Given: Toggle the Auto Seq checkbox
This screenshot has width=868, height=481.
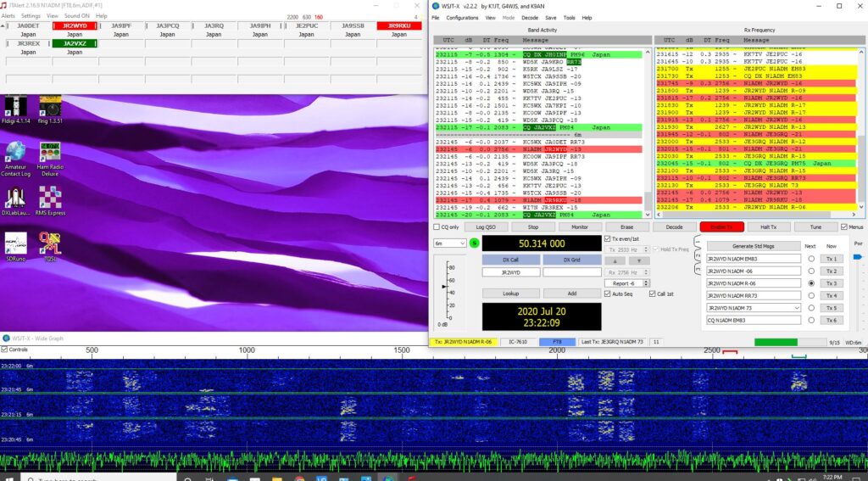Looking at the screenshot, I should [607, 294].
